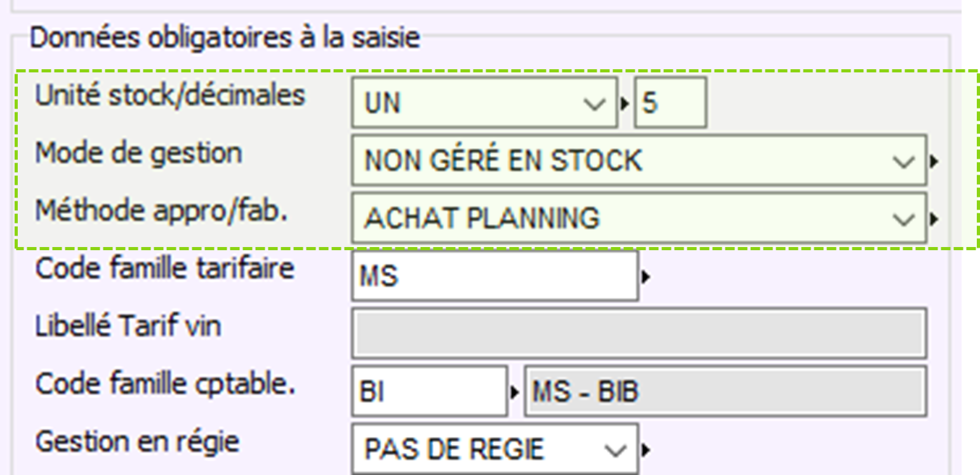Click the empty Libellé Tarif vin field
Image resolution: width=980 pixels, height=475 pixels.
pyautogui.click(x=639, y=333)
